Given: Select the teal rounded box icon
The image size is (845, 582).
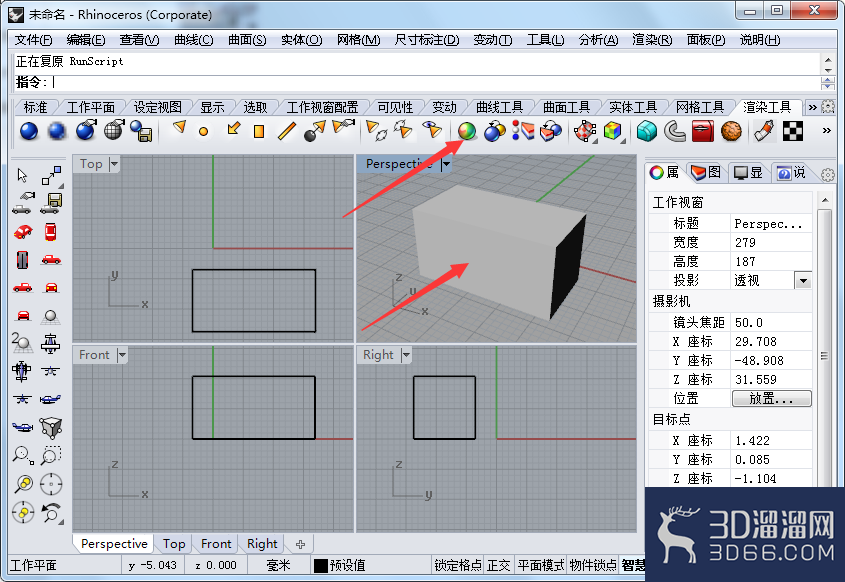Looking at the screenshot, I should point(647,131).
